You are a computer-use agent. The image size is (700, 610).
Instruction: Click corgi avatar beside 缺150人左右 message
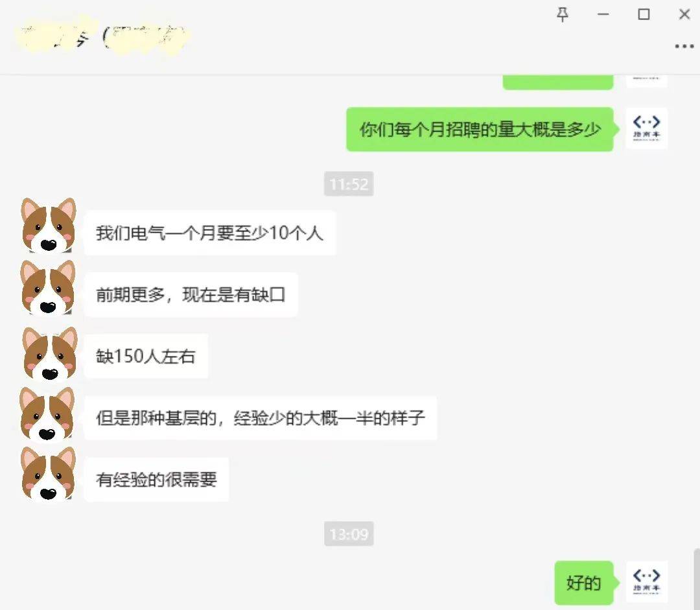(x=49, y=354)
